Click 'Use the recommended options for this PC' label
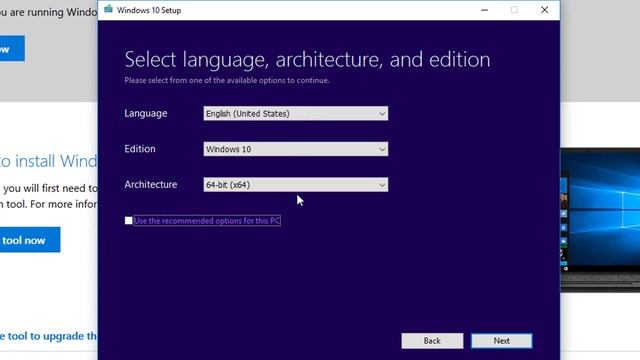 (x=207, y=220)
